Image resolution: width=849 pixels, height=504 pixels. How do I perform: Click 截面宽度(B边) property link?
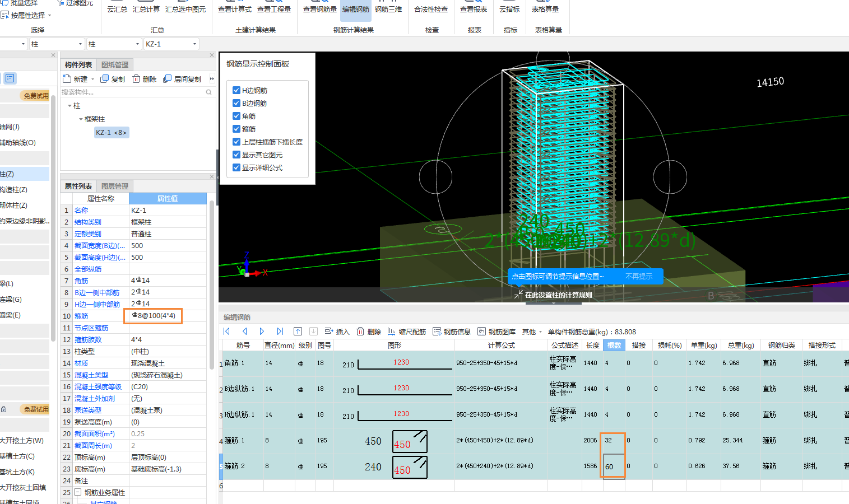(x=100, y=246)
